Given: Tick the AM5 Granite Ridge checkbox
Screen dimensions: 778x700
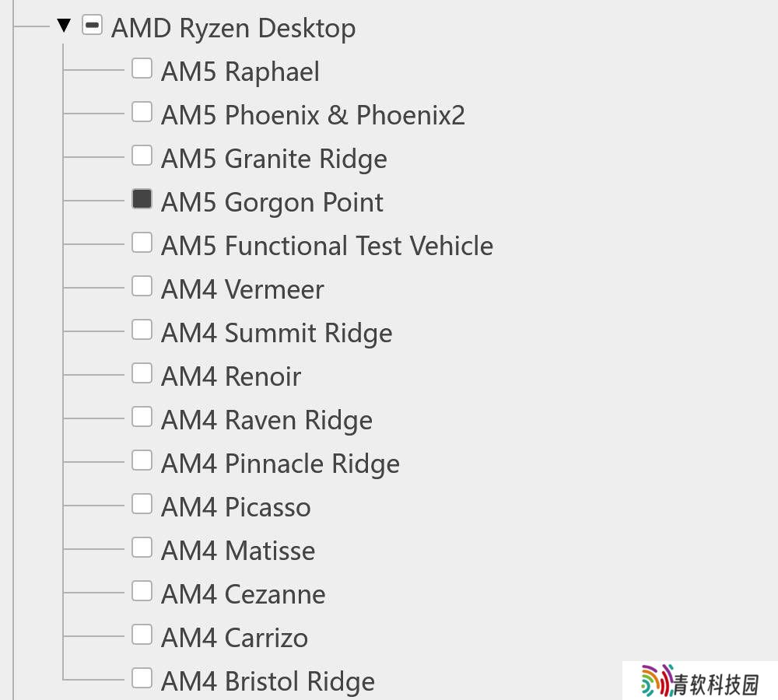Looking at the screenshot, I should (142, 156).
